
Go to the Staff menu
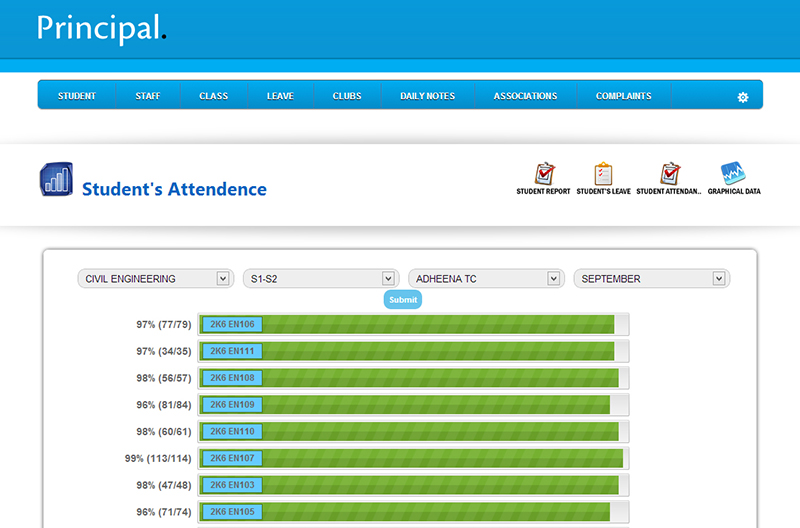coord(148,96)
